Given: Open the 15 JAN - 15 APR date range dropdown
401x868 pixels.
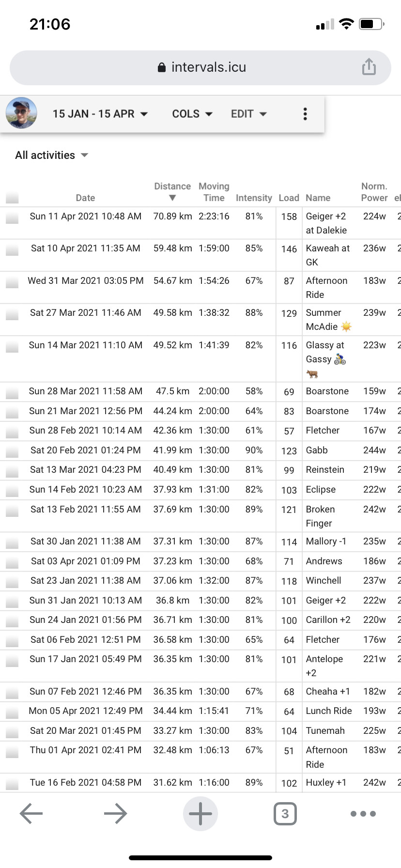Looking at the screenshot, I should (100, 114).
